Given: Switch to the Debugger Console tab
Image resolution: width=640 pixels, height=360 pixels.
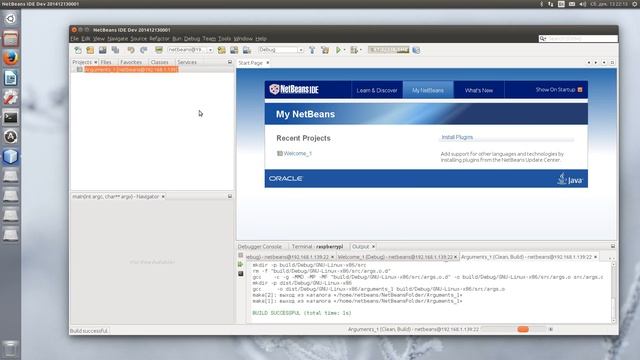Looking at the screenshot, I should pos(260,247).
